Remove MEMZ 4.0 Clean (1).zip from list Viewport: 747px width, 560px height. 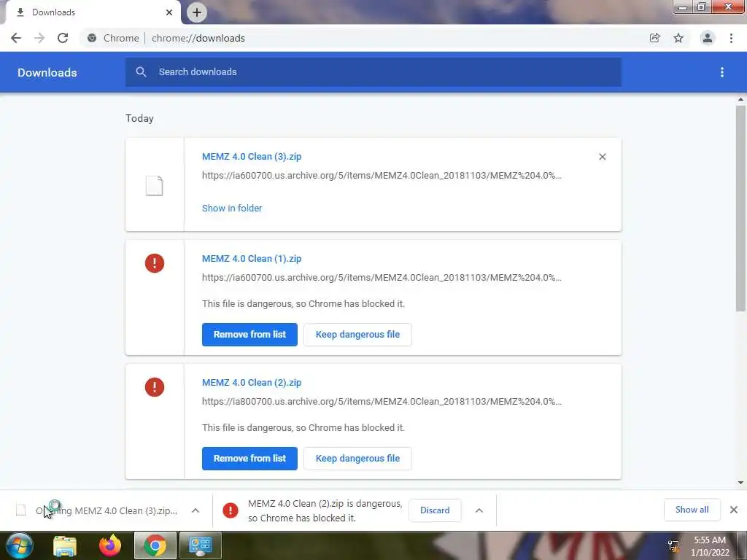[249, 334]
